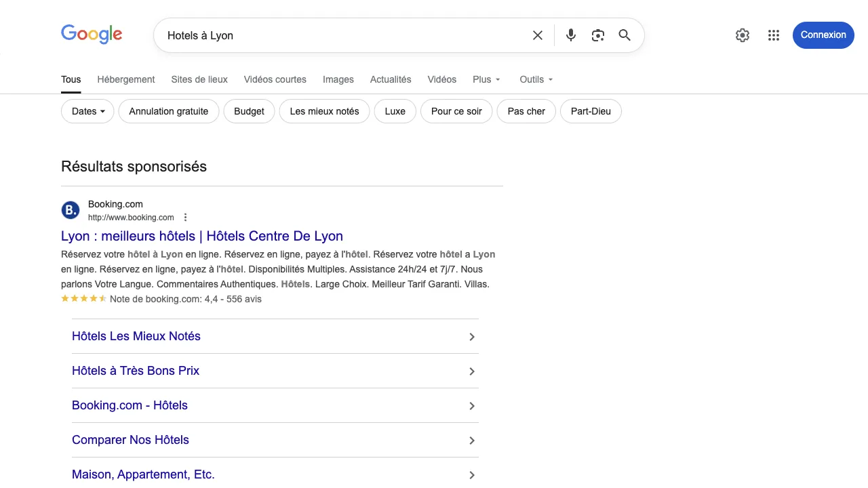Click chevron beside Hôtels à Très Bons Prix
This screenshot has height=488, width=868.
click(x=472, y=371)
